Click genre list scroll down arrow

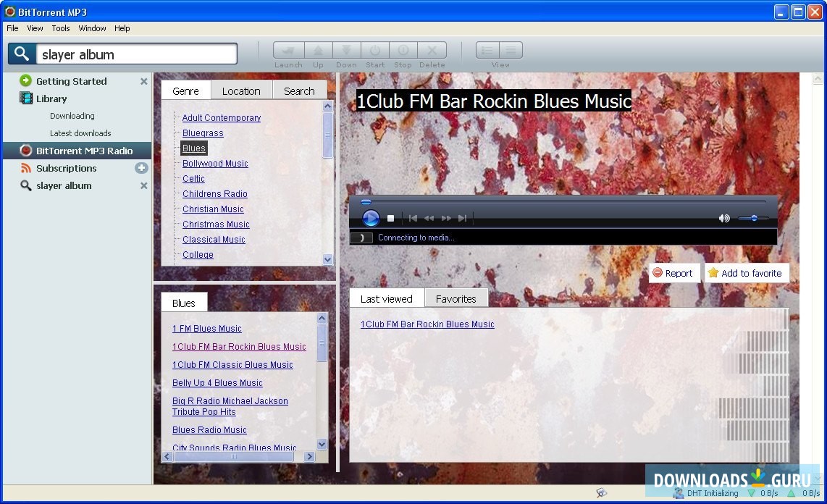pyautogui.click(x=327, y=259)
